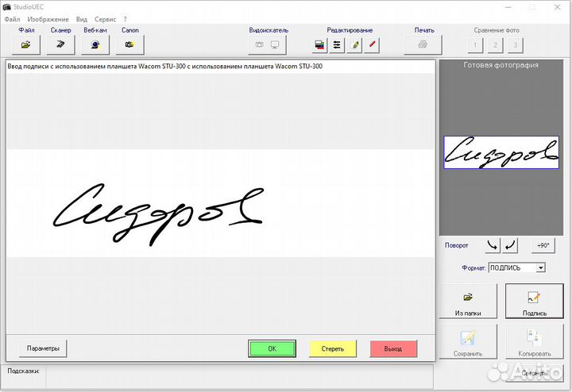This screenshot has width=572, height=392.
Task: Open the Параметры settings button
Action: coord(43,348)
